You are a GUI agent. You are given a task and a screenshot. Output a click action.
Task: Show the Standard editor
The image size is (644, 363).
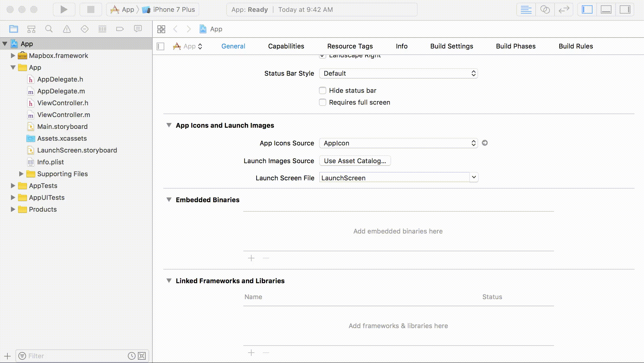point(526,9)
